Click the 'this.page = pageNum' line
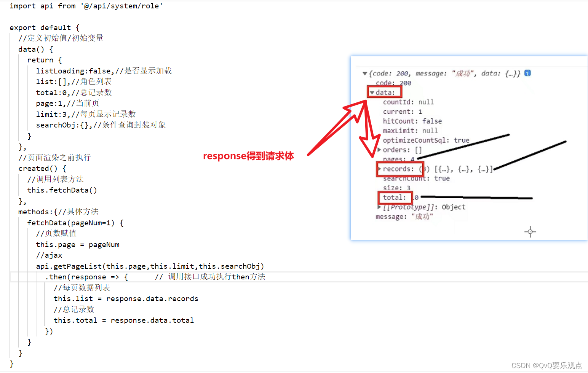Viewport: 588px width, 373px height. (x=78, y=244)
